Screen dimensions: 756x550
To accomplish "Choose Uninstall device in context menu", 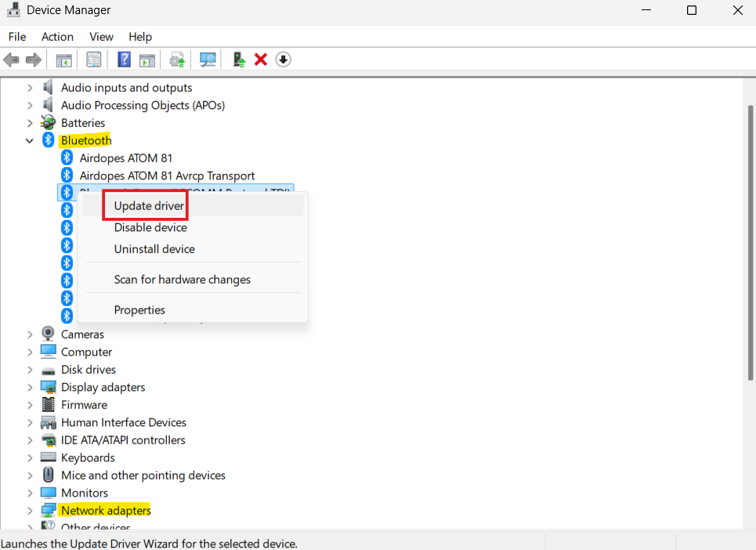I will 193,249.
